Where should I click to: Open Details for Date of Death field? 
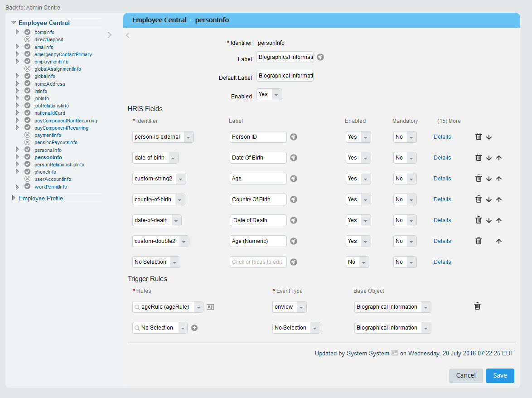pyautogui.click(x=442, y=220)
